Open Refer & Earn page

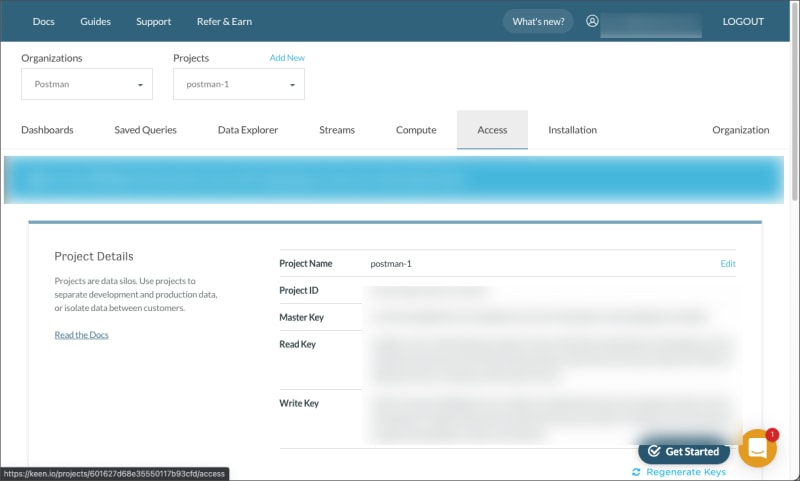tap(224, 21)
